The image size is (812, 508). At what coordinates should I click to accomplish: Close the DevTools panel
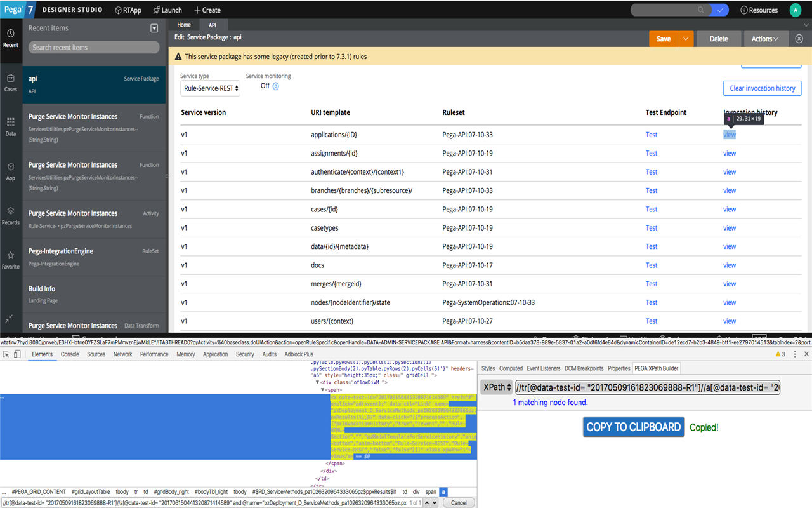[806, 354]
